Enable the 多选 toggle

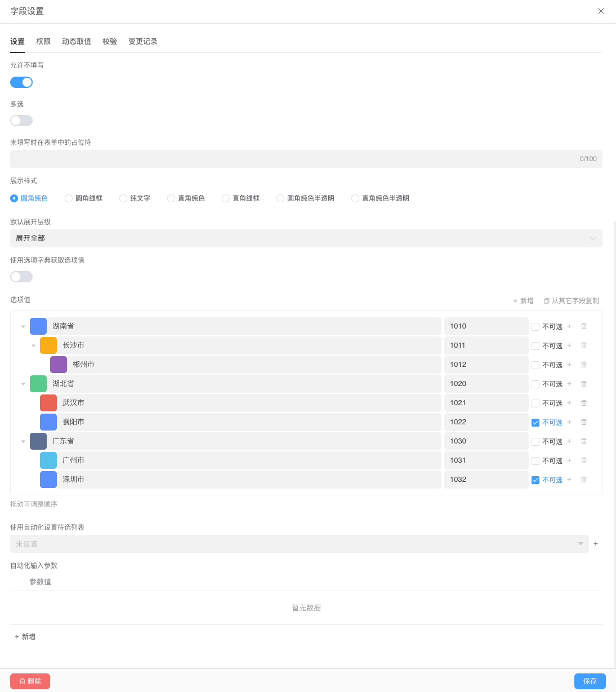coord(21,120)
